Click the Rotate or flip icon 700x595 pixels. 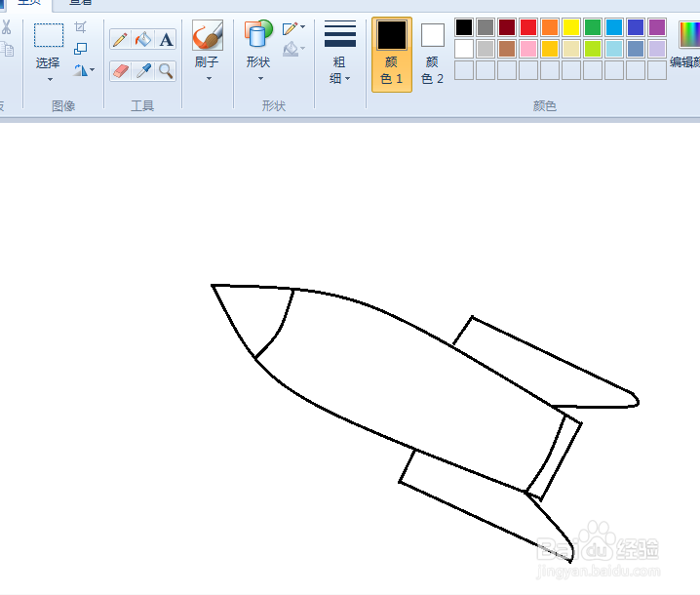pos(81,70)
